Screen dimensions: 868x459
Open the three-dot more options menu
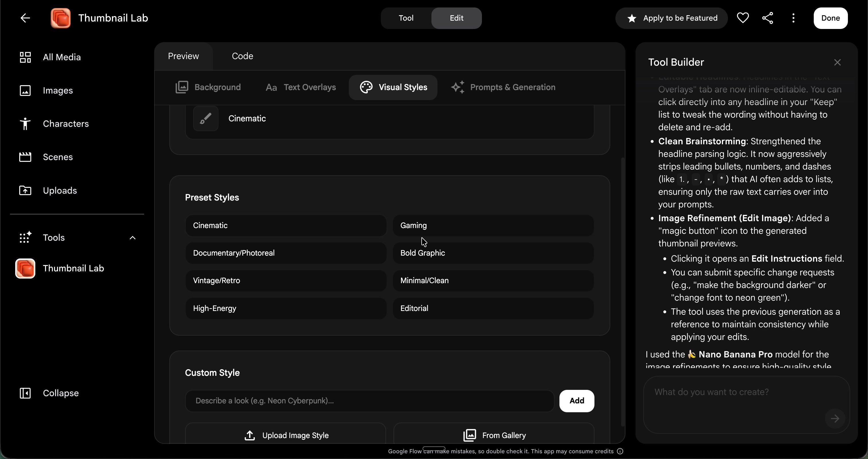[794, 18]
